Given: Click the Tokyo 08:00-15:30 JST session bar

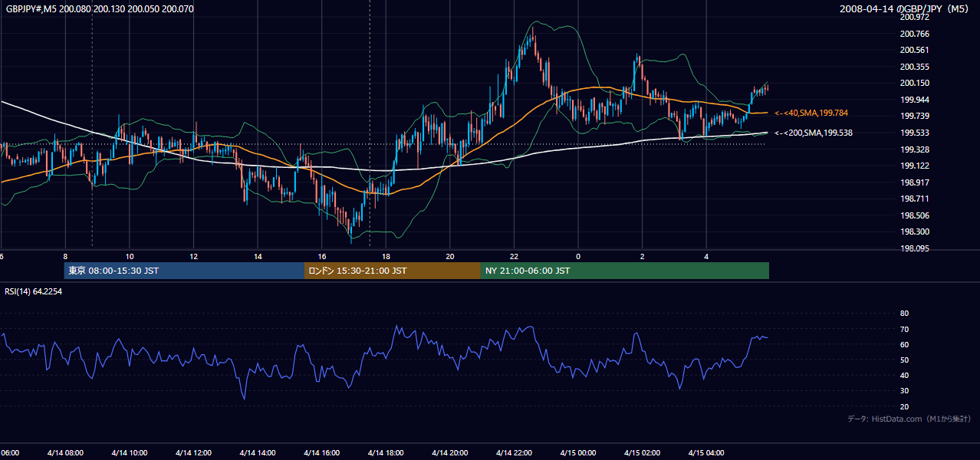Looking at the screenshot, I should point(184,271).
